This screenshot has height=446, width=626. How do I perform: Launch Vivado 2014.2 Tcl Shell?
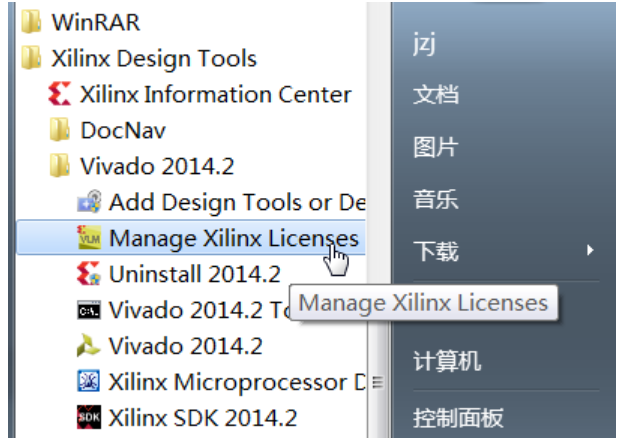pos(200,310)
